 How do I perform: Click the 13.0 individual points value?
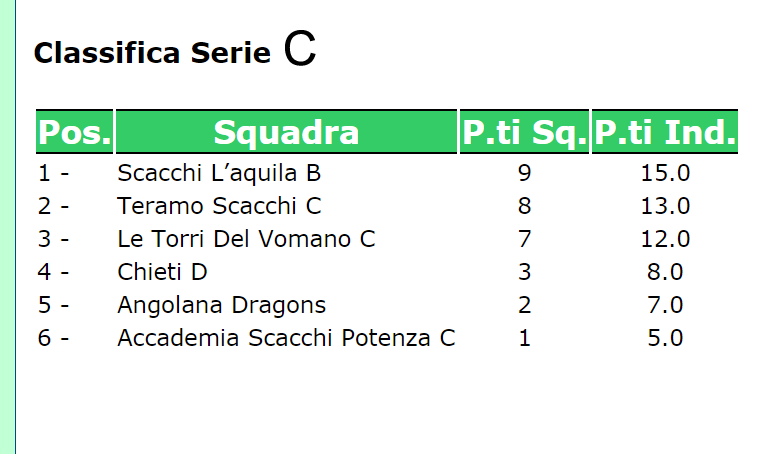(x=665, y=206)
